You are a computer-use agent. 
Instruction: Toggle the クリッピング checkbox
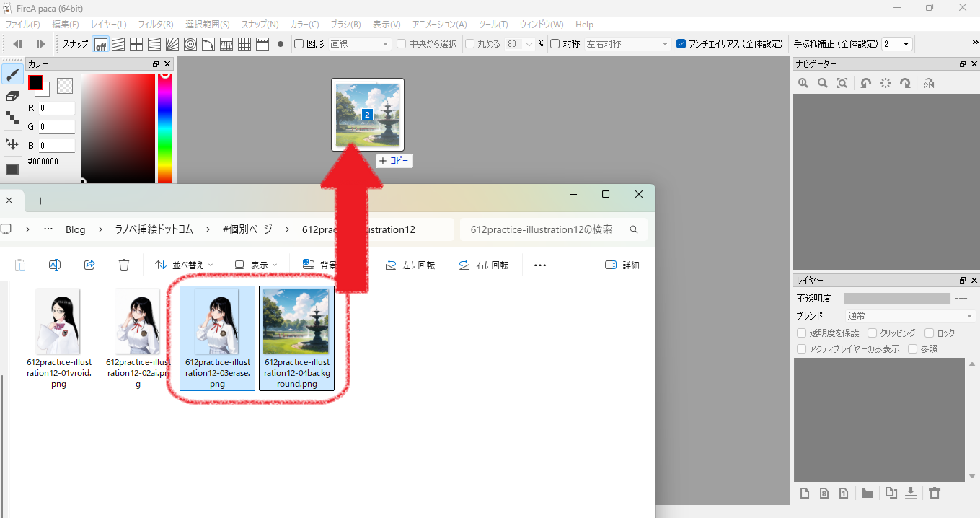click(873, 333)
